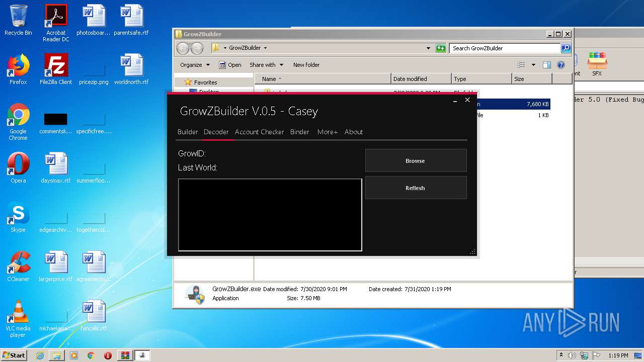
Task: Close the GrowZBuilder app window
Action: (x=467, y=100)
